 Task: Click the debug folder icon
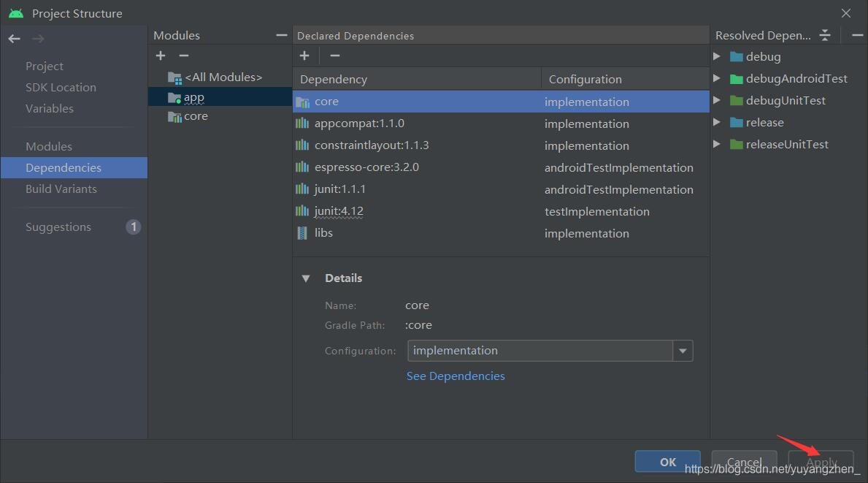737,56
